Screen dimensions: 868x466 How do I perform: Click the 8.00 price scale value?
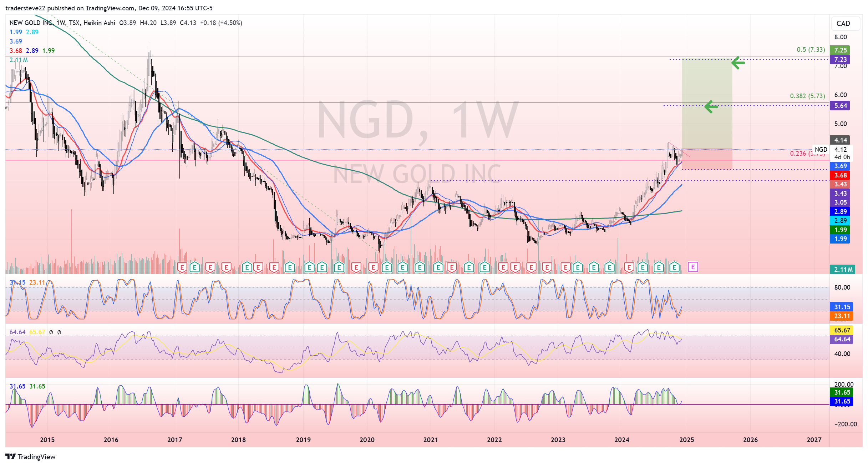(840, 37)
